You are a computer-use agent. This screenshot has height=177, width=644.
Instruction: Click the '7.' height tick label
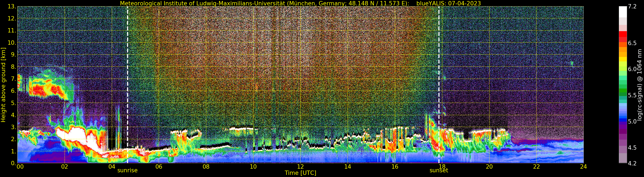click(x=14, y=79)
